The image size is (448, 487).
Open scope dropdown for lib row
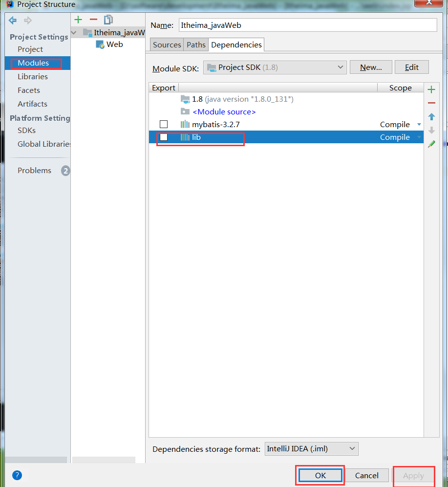click(419, 137)
